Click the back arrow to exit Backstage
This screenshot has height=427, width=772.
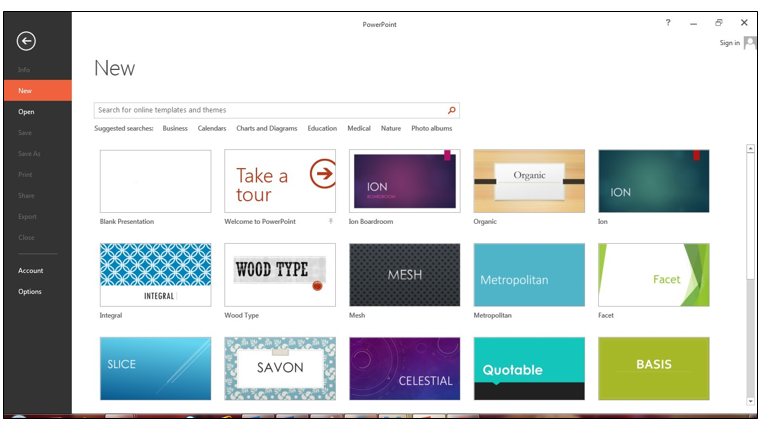coord(26,41)
